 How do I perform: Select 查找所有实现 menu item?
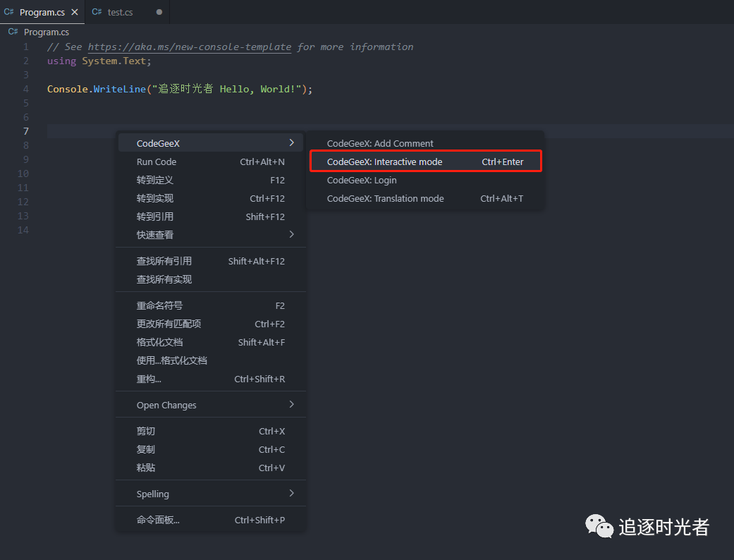click(x=211, y=279)
